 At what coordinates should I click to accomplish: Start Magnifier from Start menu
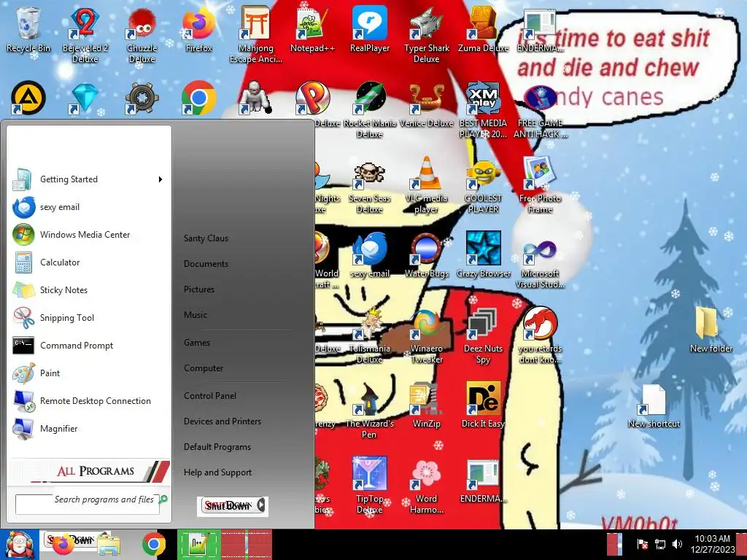[x=88, y=429]
